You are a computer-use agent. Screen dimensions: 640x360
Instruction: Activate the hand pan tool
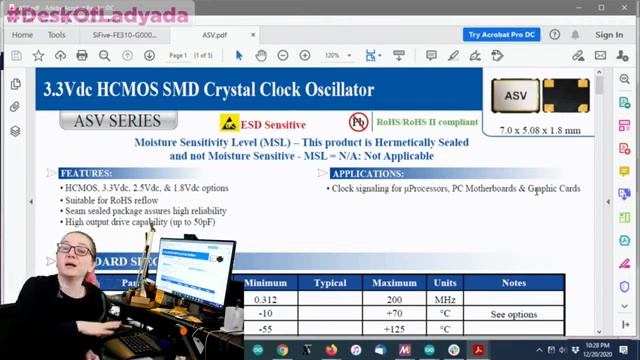(x=261, y=56)
